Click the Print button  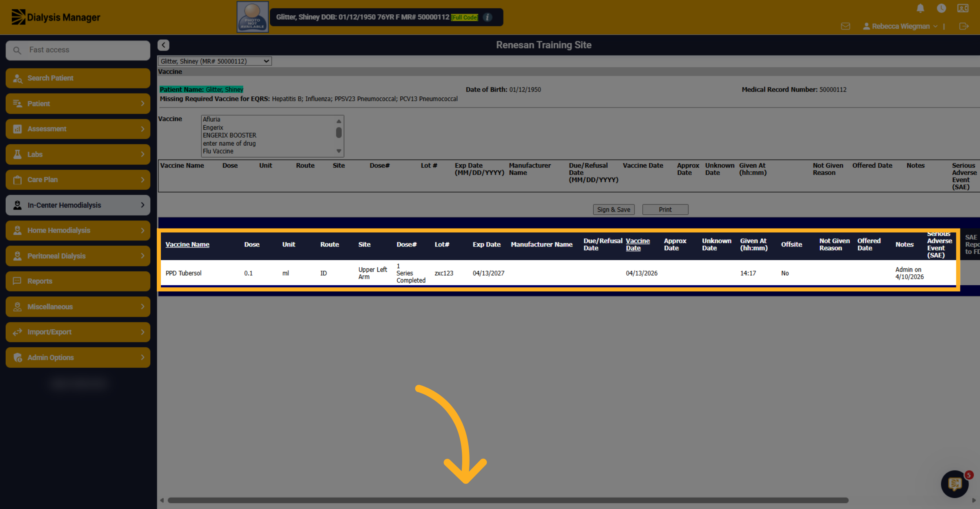(x=665, y=209)
